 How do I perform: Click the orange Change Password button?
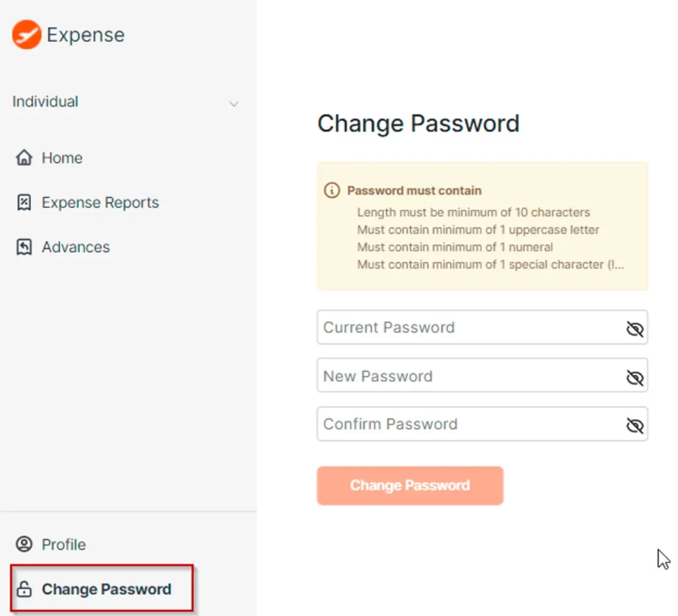coord(410,485)
